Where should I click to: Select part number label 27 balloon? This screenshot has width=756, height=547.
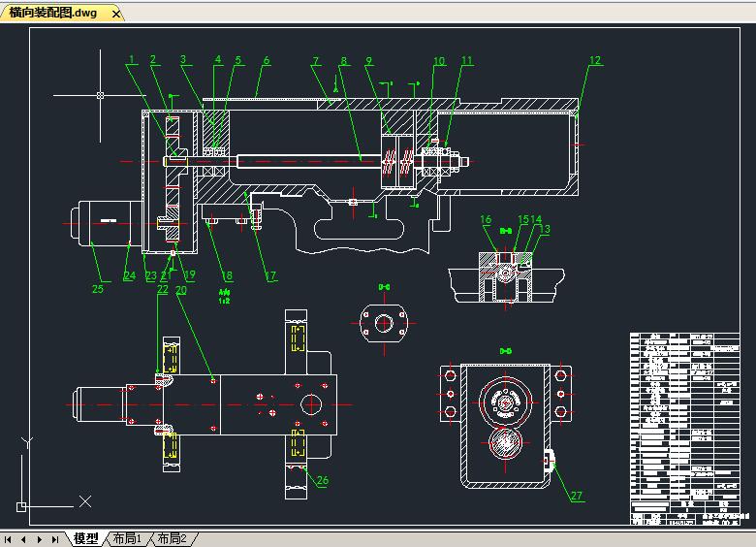pyautogui.click(x=577, y=496)
